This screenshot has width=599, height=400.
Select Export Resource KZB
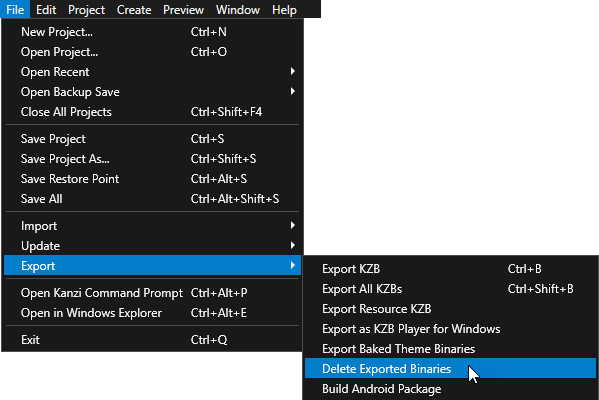(450, 309)
